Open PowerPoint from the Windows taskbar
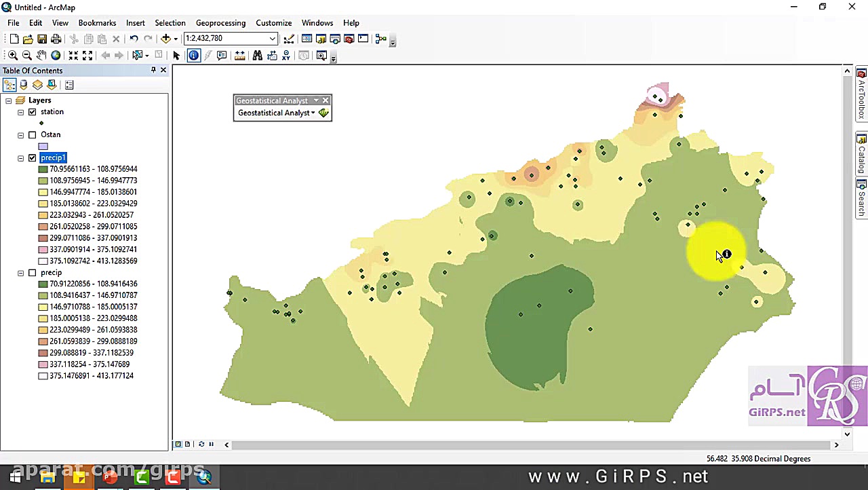This screenshot has height=490, width=868. (110, 478)
